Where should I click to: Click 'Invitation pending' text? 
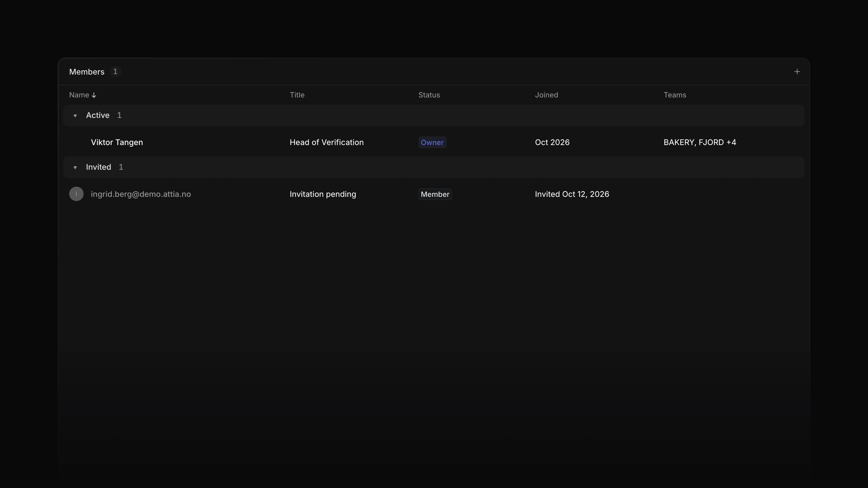click(323, 194)
